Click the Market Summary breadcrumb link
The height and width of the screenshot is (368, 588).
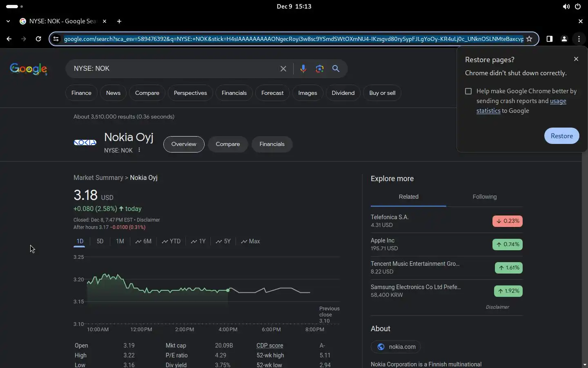click(x=98, y=177)
